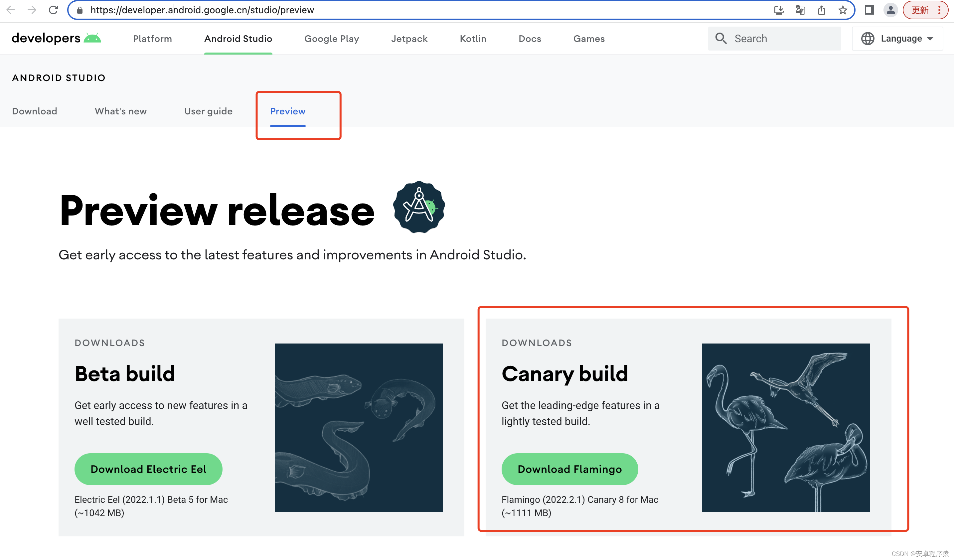Image resolution: width=954 pixels, height=560 pixels.
Task: Click the Download Electric Eel button
Action: coord(148,469)
